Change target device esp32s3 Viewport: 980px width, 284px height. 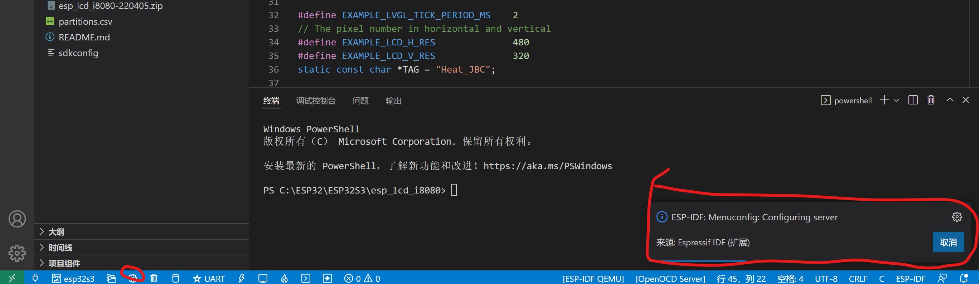pyautogui.click(x=73, y=278)
